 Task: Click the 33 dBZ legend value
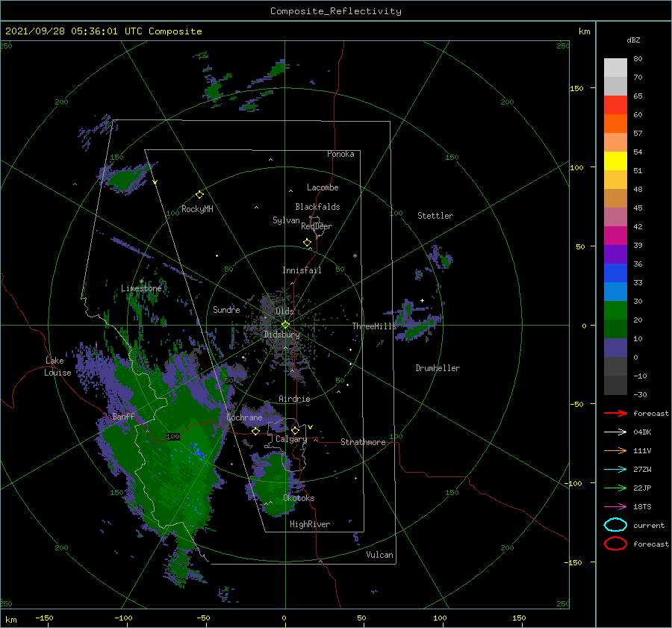[x=638, y=282]
